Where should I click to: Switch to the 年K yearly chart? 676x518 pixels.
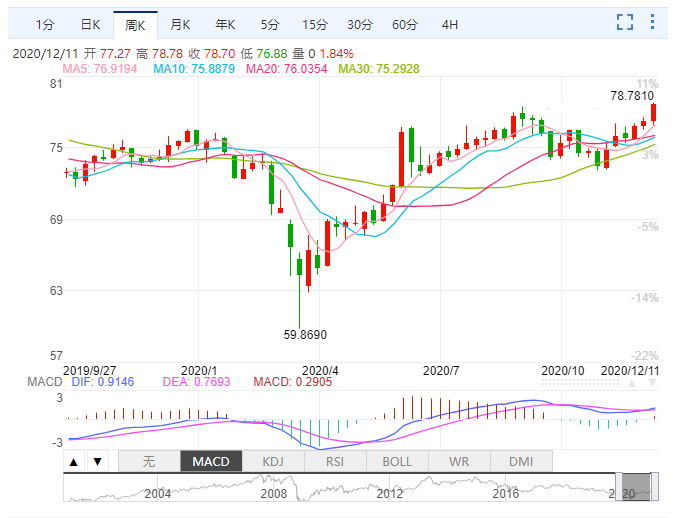pyautogui.click(x=225, y=24)
